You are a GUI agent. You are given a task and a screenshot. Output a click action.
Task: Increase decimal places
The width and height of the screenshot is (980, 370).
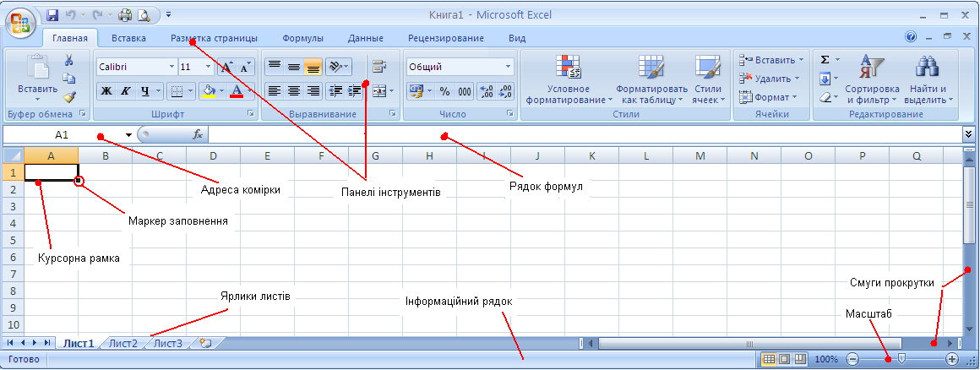click(487, 91)
